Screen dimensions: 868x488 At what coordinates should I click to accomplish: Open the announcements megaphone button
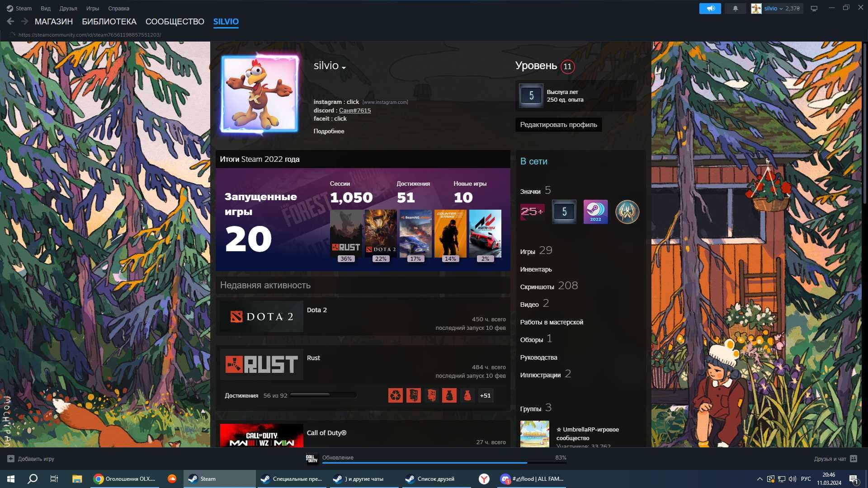tap(710, 8)
